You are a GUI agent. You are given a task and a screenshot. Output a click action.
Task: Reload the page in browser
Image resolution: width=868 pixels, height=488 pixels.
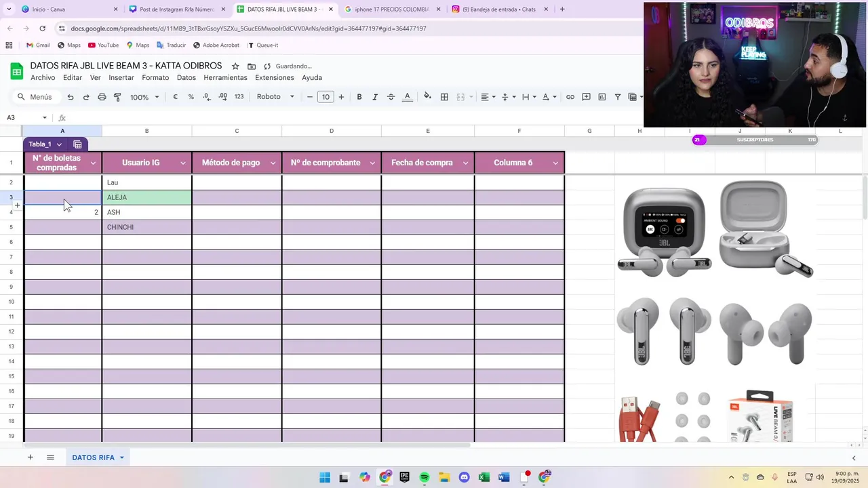click(x=42, y=28)
